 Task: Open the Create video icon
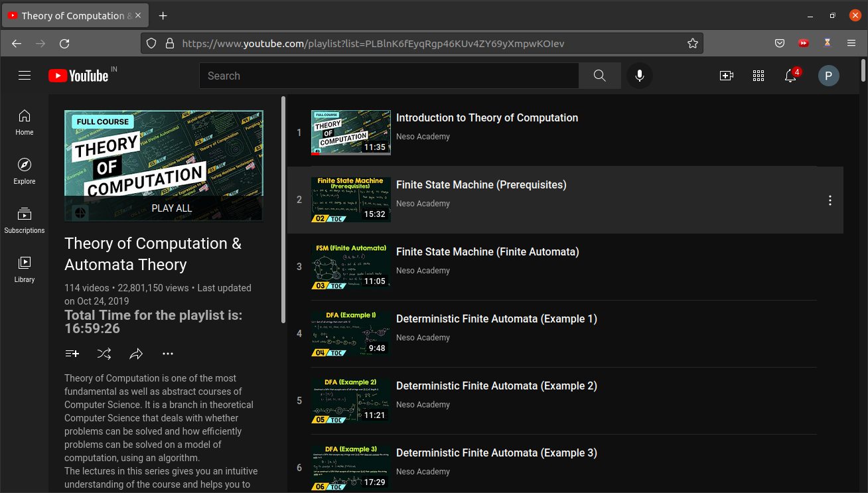click(x=727, y=76)
